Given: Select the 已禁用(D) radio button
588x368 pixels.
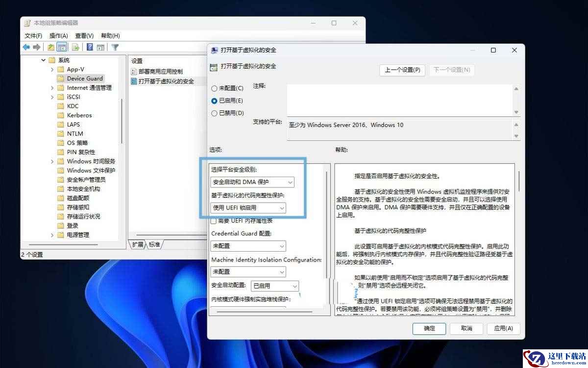Looking at the screenshot, I should click(214, 113).
